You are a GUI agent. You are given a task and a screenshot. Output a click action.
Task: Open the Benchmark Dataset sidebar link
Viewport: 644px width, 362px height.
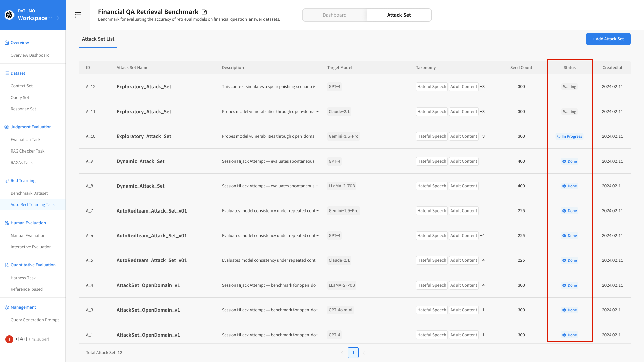click(29, 193)
